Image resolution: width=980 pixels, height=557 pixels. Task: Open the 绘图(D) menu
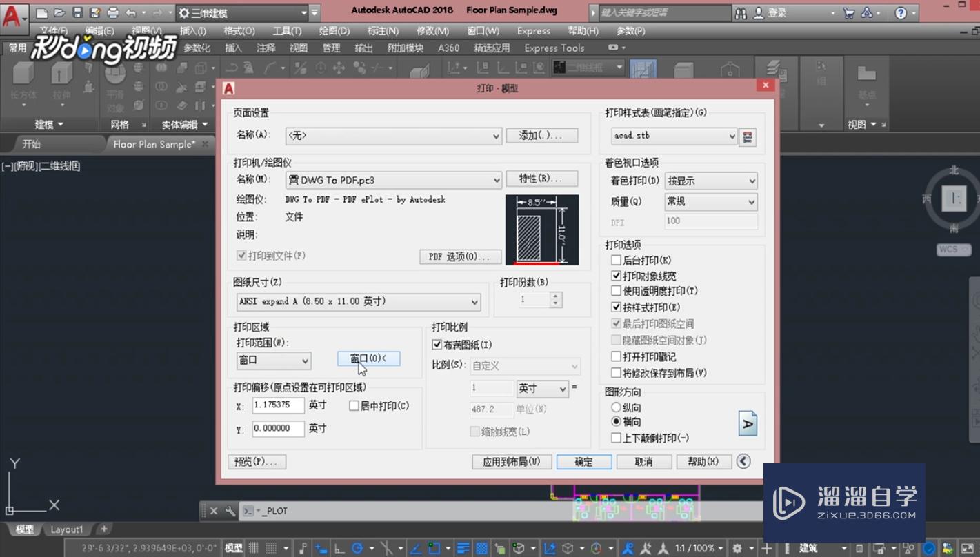click(x=334, y=31)
